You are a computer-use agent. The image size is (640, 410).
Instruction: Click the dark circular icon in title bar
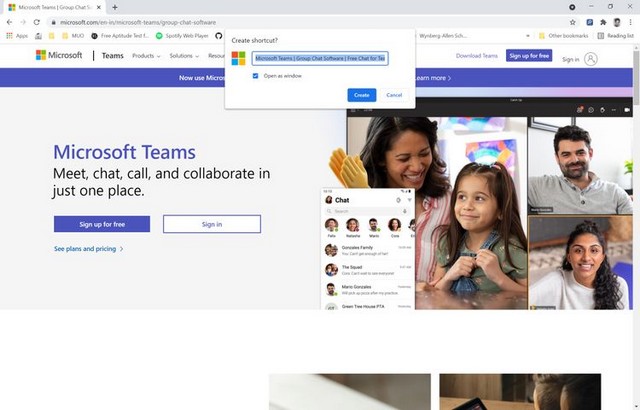coord(572,7)
